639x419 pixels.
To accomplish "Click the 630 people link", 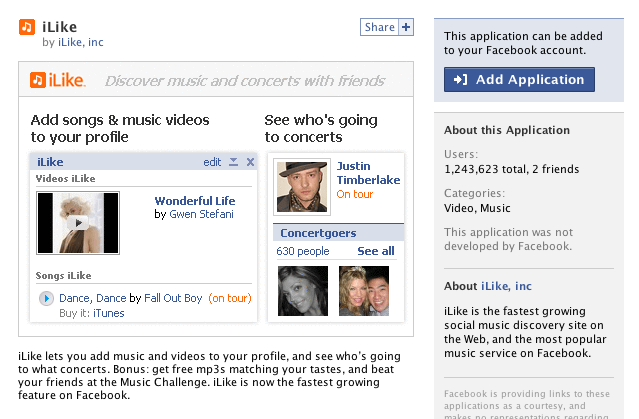I will (x=302, y=251).
